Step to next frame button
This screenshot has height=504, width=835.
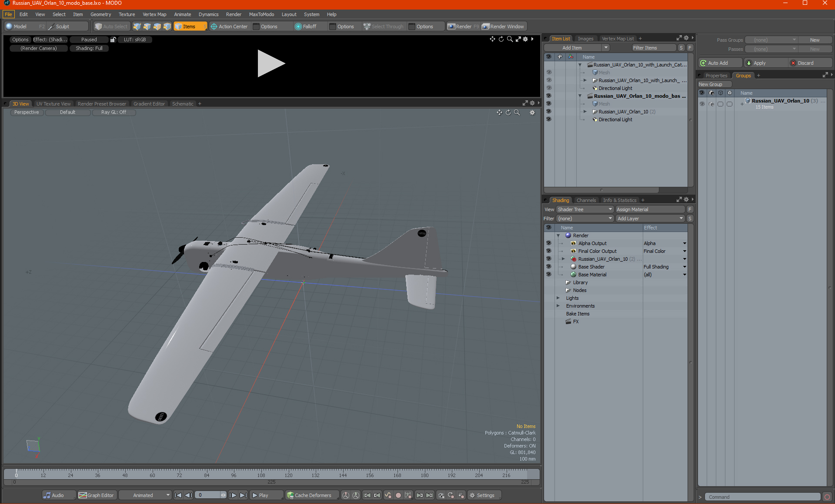click(x=233, y=495)
